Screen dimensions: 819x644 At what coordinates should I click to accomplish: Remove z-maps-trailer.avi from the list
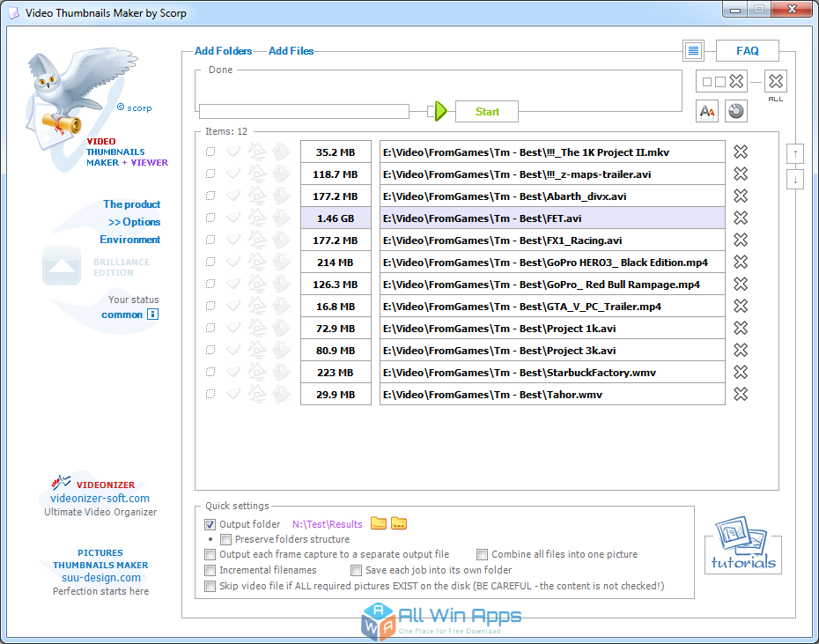(x=740, y=174)
